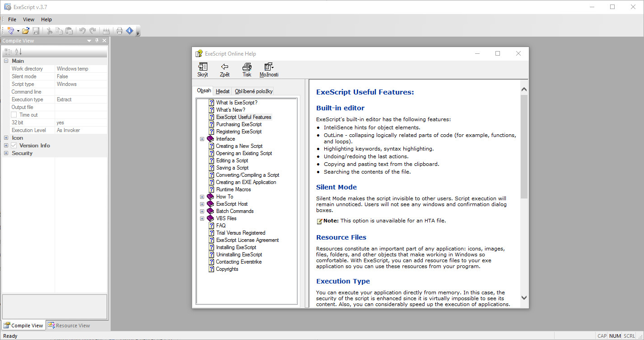Open Contacting Everstrike help topic
This screenshot has width=644, height=340.
[x=239, y=262]
